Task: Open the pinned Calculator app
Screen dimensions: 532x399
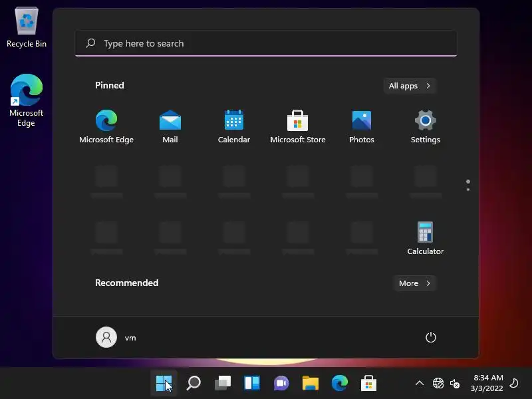Action: click(425, 238)
